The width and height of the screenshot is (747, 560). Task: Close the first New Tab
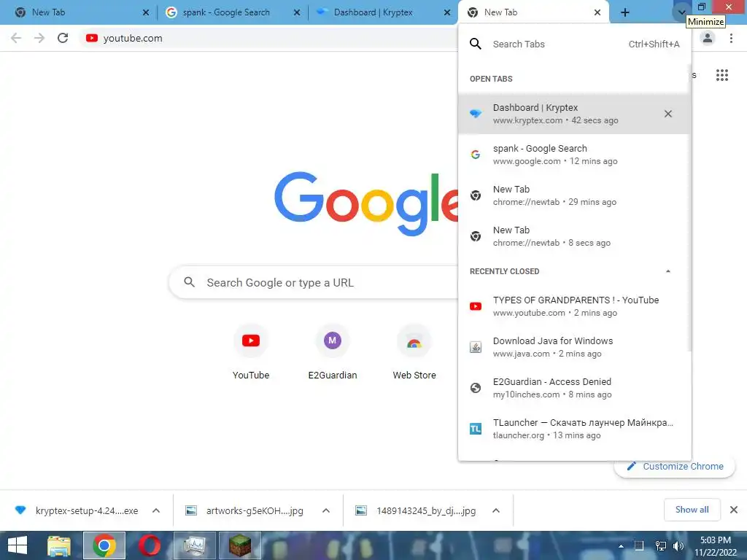click(146, 13)
